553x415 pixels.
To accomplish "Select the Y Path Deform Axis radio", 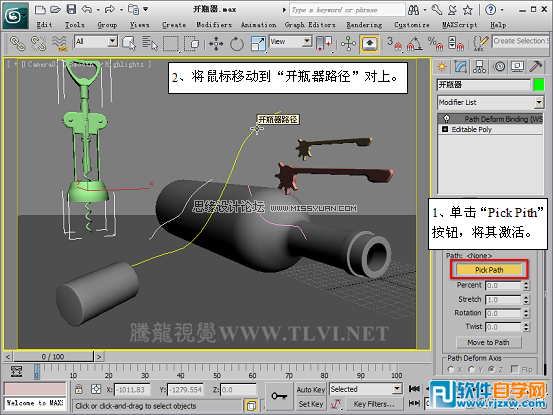I will click(x=471, y=369).
